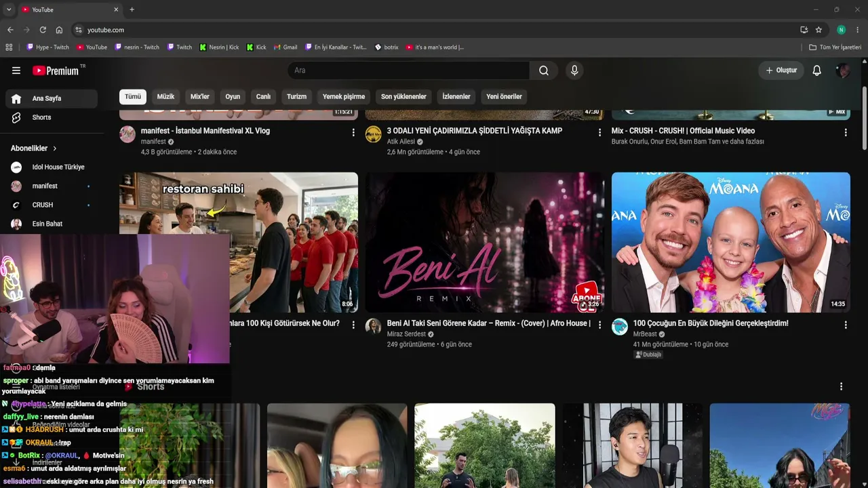Open the bookmarks apps grid icon
Viewport: 868px width, 488px height.
coord(9,47)
